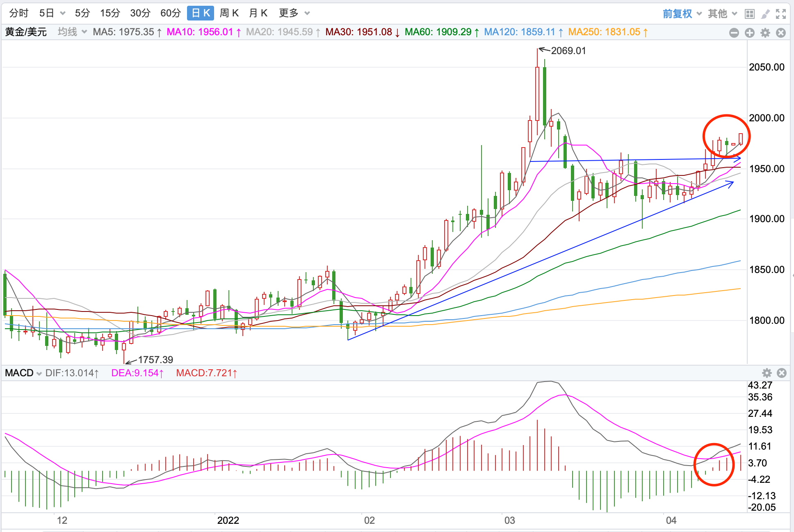The width and height of the screenshot is (794, 532).
Task: Remove the moving average indicator with X icon
Action: [781, 33]
